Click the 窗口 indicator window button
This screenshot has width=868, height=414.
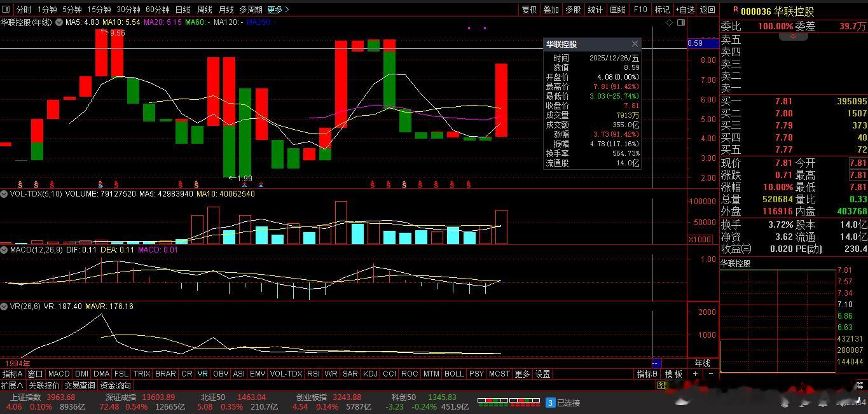point(36,374)
